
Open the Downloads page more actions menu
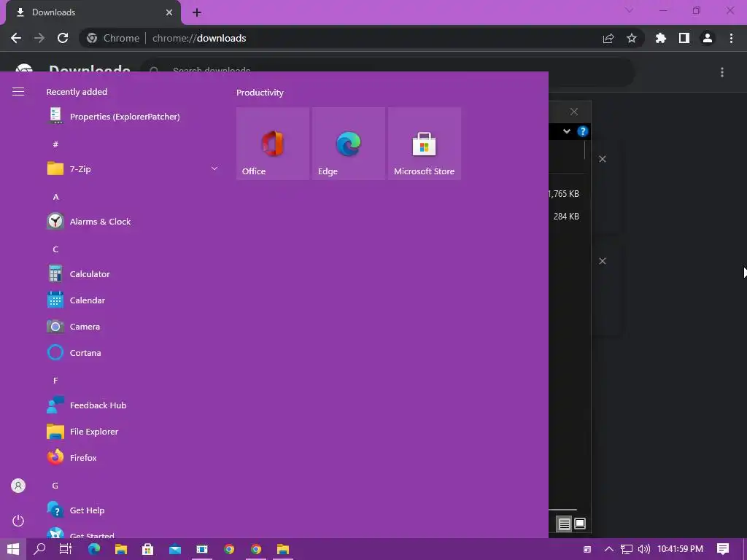coord(722,72)
